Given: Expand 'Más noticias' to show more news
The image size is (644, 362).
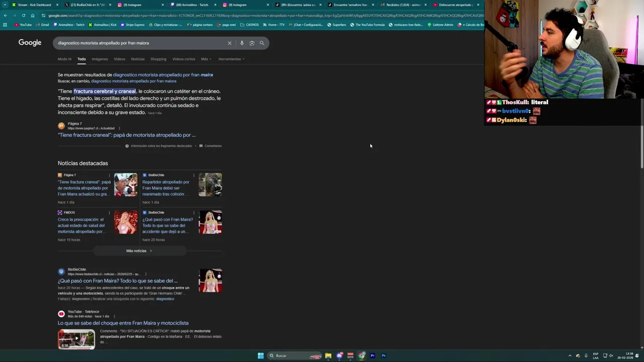Looking at the screenshot, I should [x=139, y=251].
